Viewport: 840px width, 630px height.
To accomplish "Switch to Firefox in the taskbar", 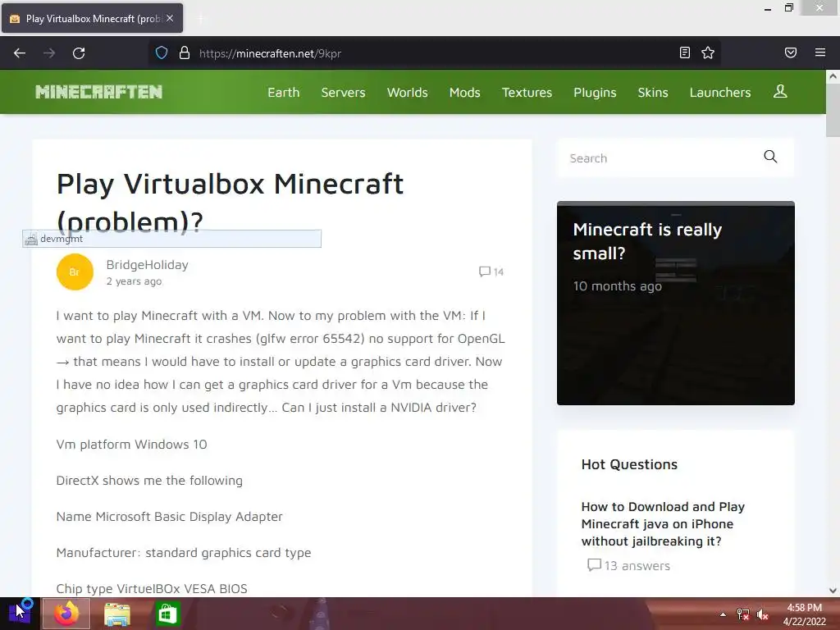I will coord(66,614).
